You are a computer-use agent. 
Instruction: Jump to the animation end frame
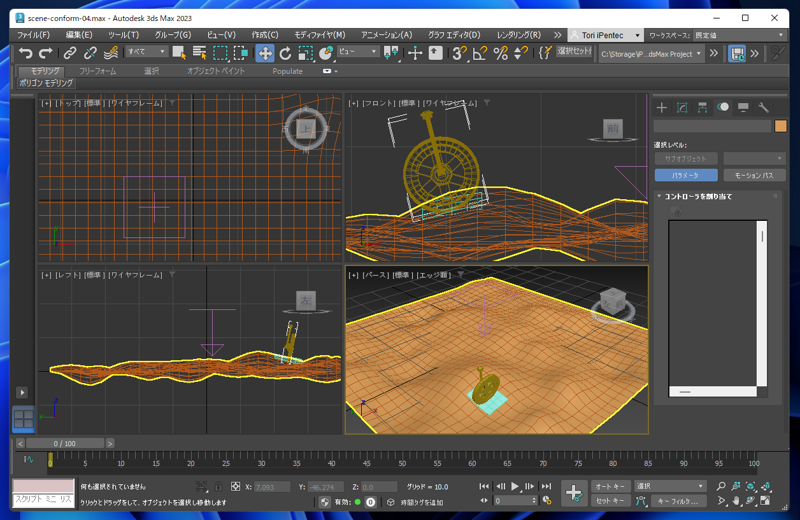pos(546,486)
